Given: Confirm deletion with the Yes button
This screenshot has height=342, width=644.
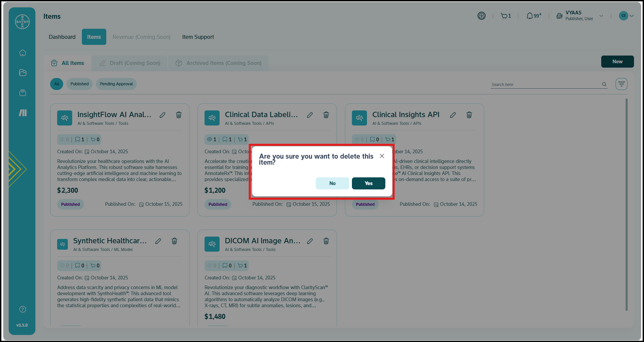Looking at the screenshot, I should pyautogui.click(x=368, y=183).
